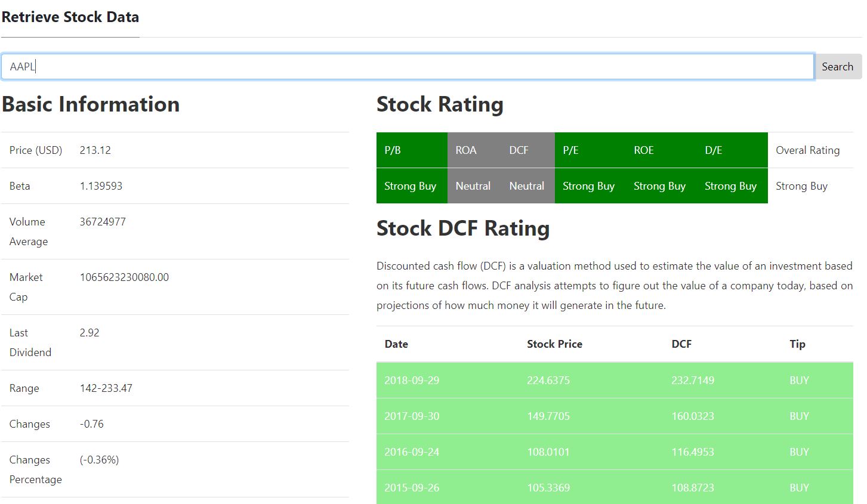Click the P/E rating header cell
Viewport: 867px width, 504px height.
[x=590, y=150]
